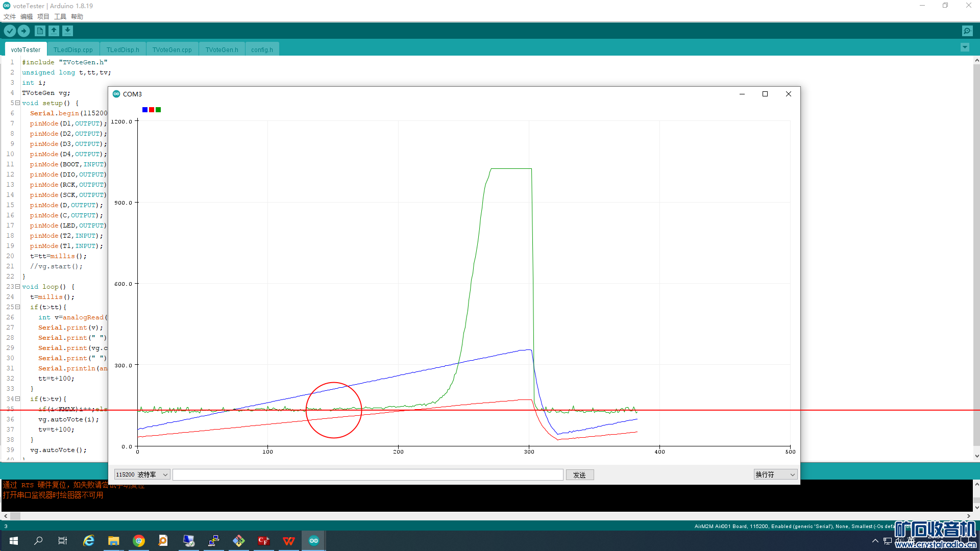
Task: Click the 发送 send button
Action: (x=579, y=475)
